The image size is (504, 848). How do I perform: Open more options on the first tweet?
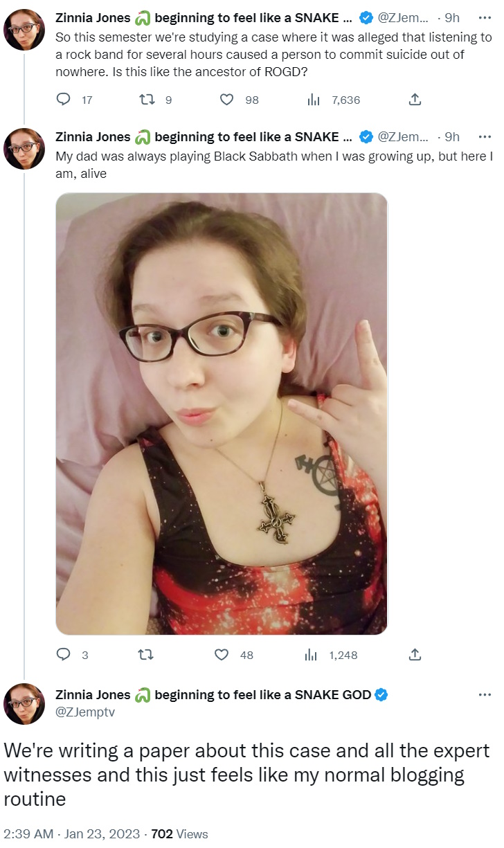pos(485,19)
